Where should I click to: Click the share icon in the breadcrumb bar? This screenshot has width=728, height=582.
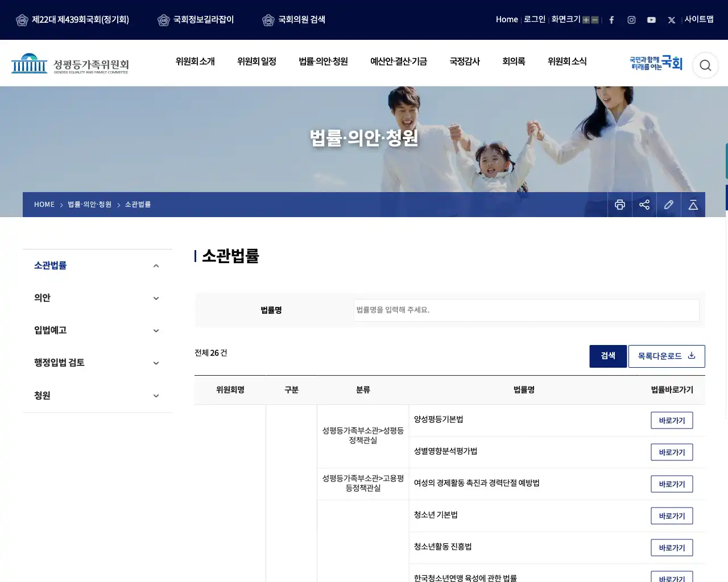click(x=644, y=205)
